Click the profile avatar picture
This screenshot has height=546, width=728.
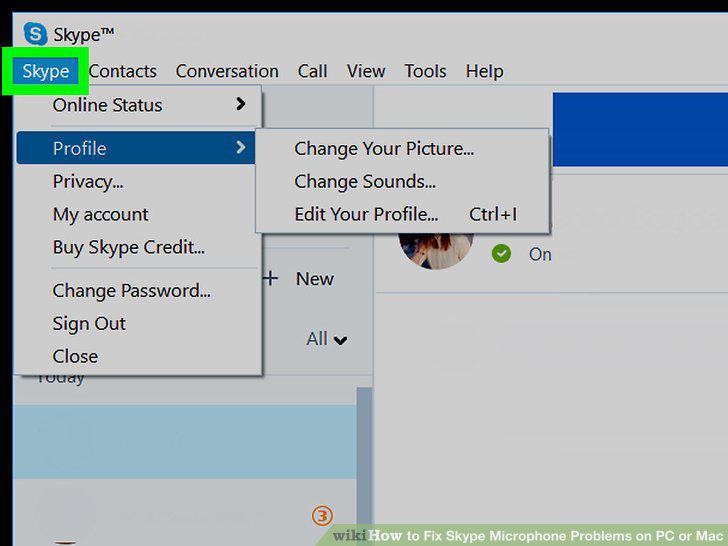[436, 251]
